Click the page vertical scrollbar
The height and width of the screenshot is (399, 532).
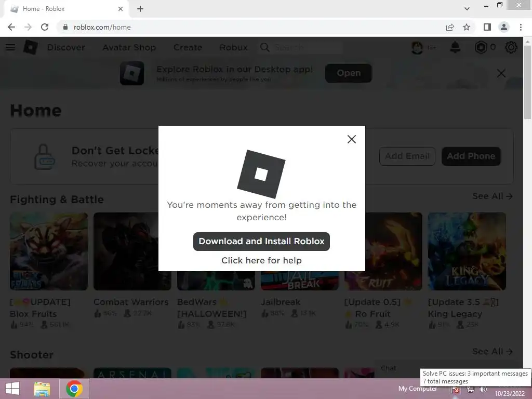(x=527, y=82)
